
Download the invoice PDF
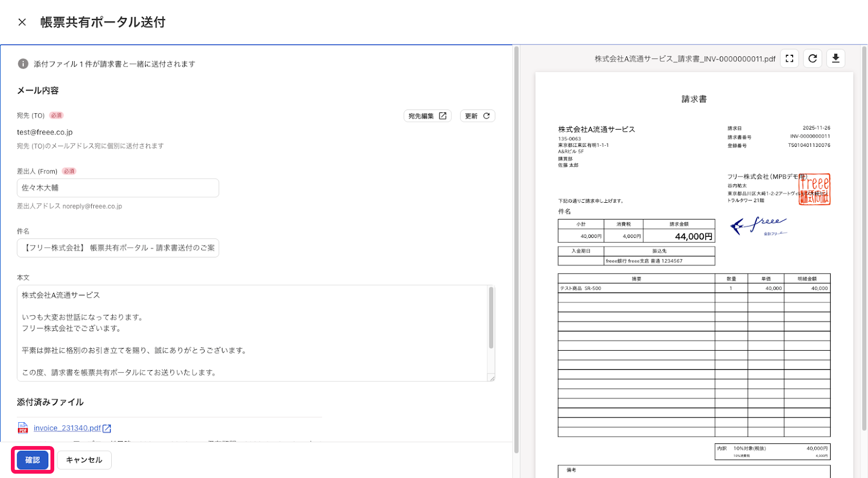[x=836, y=59]
